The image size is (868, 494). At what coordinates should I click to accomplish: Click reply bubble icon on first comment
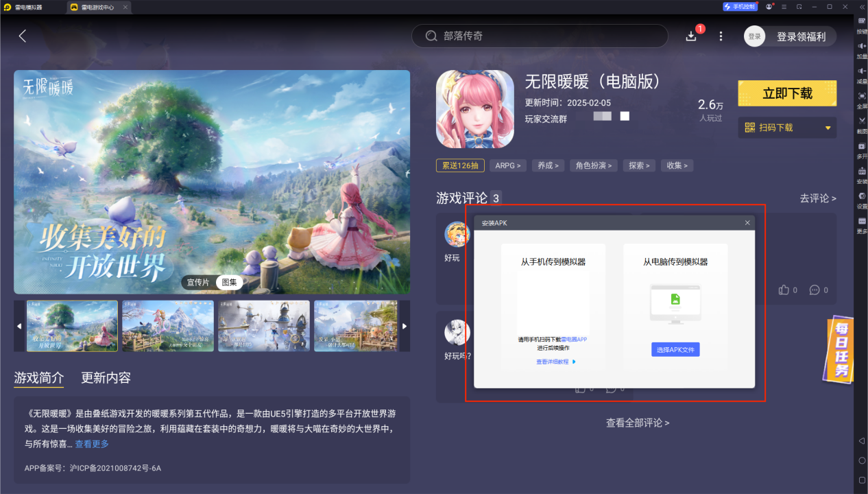pyautogui.click(x=815, y=290)
